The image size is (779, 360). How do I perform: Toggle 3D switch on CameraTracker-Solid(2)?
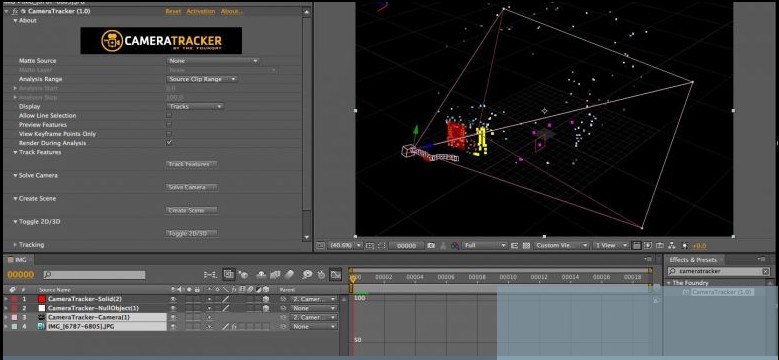point(266,299)
